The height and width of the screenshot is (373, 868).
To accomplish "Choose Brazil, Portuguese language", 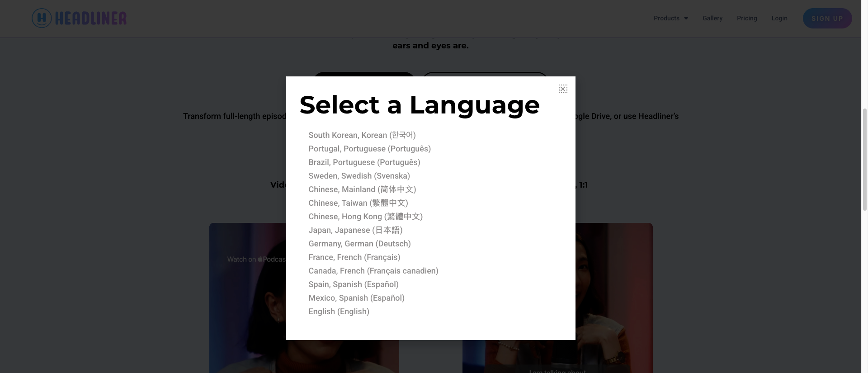I will point(364,162).
